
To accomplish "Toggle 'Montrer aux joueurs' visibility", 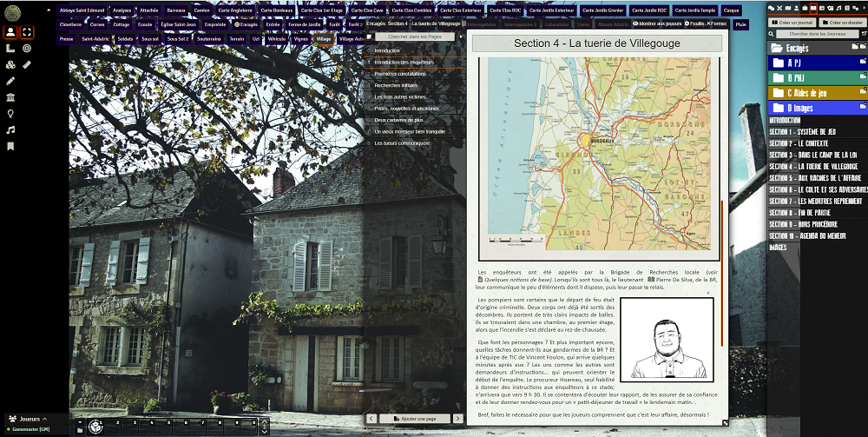I will pyautogui.click(x=656, y=23).
